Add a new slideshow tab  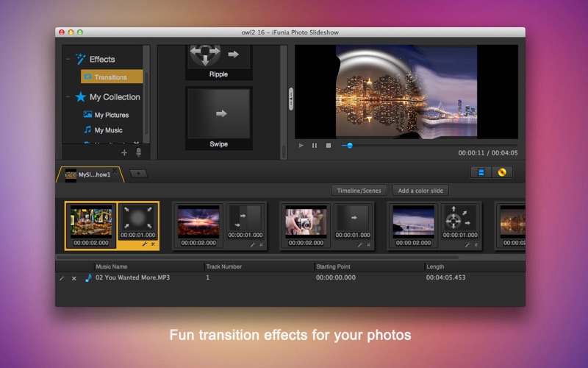pos(138,174)
